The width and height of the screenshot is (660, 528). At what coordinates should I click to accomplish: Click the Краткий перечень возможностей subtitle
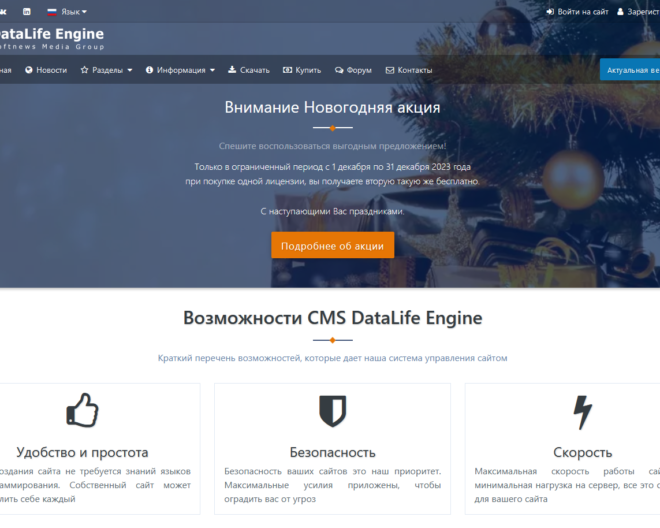(333, 358)
